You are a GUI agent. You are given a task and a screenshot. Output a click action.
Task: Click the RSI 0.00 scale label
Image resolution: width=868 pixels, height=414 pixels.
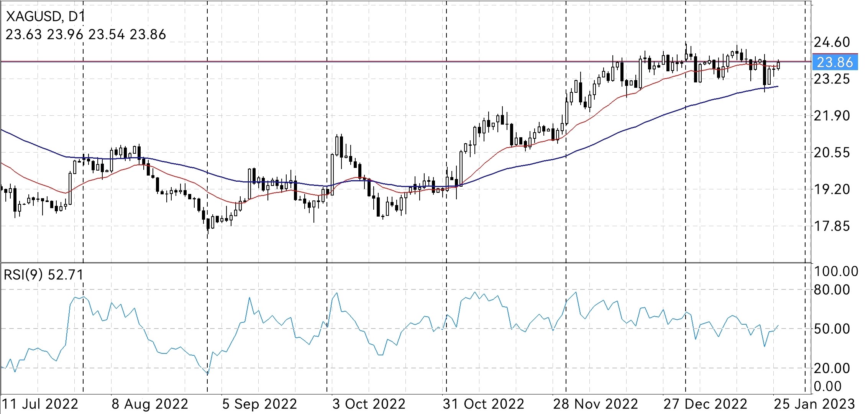coord(828,386)
